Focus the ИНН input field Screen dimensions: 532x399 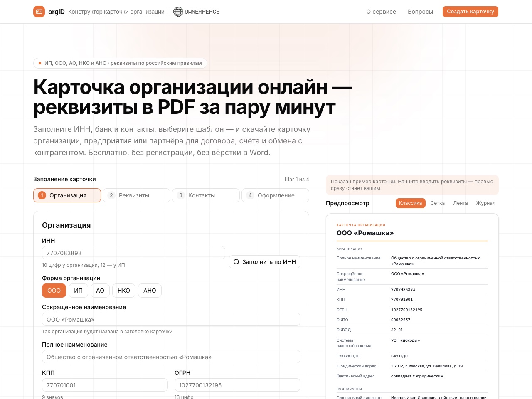tap(133, 253)
